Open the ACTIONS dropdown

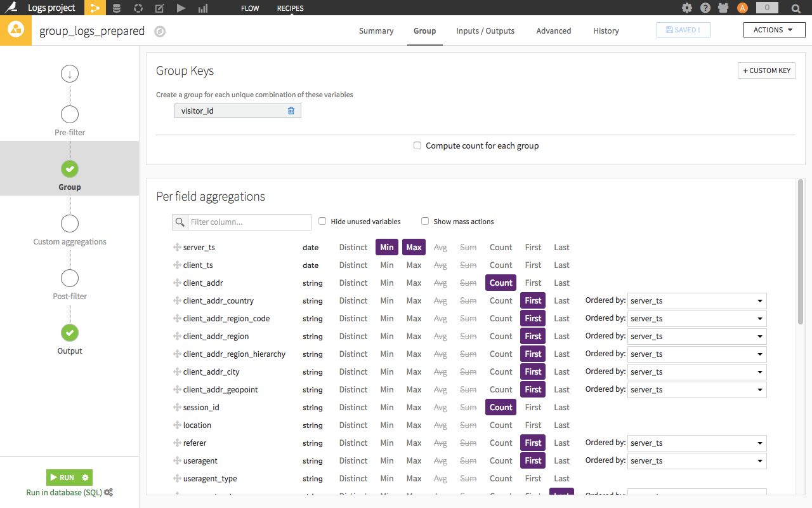pos(774,29)
